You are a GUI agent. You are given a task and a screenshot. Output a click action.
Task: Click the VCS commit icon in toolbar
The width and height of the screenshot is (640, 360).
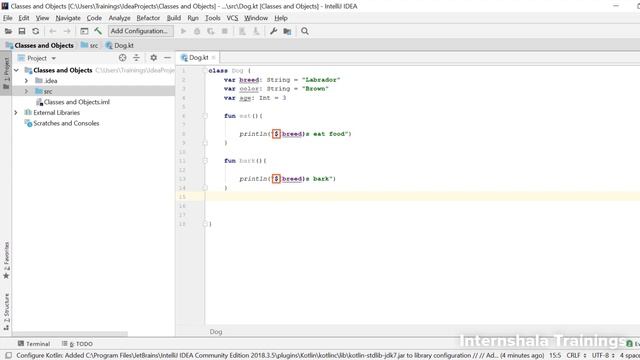pos(256,31)
